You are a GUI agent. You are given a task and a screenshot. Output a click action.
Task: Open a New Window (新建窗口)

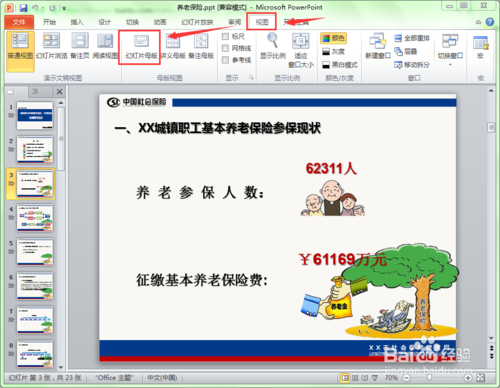pyautogui.click(x=378, y=46)
